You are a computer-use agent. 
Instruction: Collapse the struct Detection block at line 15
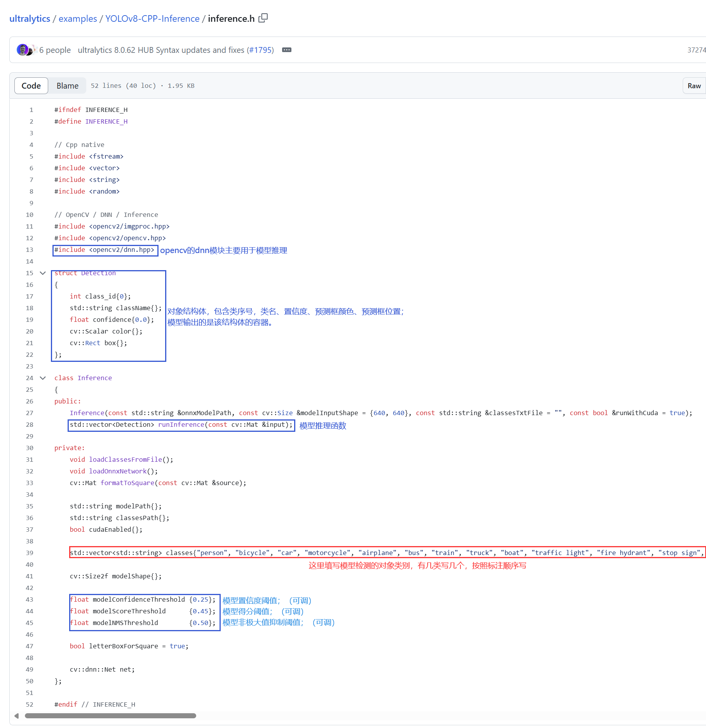(x=43, y=273)
